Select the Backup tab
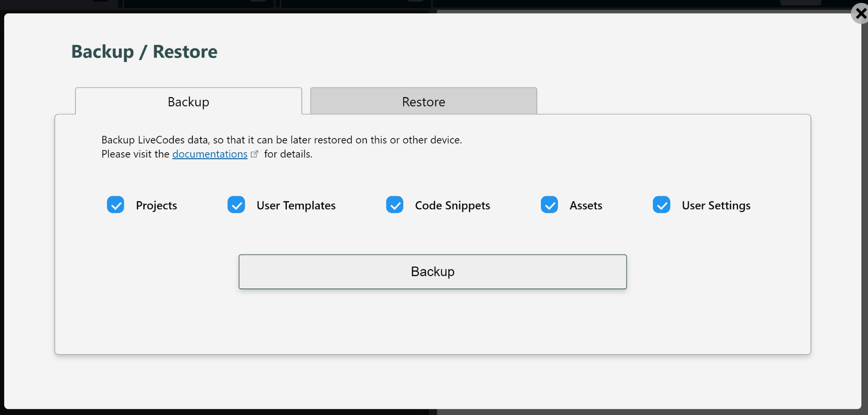 point(188,102)
